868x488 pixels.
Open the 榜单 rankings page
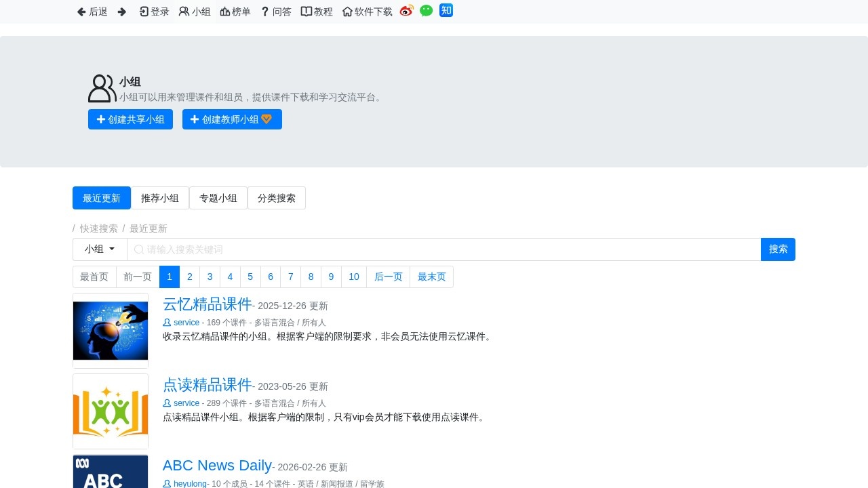point(235,12)
